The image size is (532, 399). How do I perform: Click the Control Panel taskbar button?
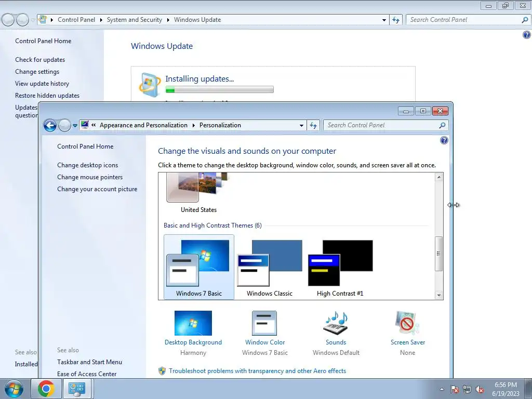(77, 389)
